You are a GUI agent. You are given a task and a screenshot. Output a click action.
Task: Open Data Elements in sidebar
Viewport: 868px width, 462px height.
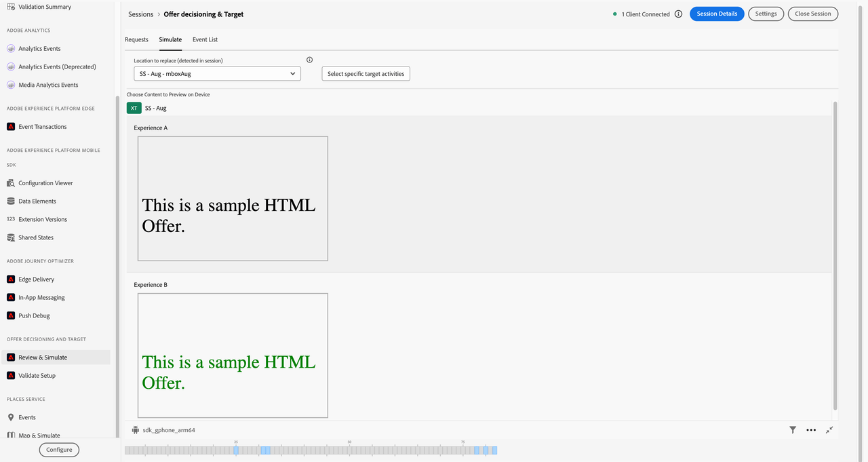[37, 201]
